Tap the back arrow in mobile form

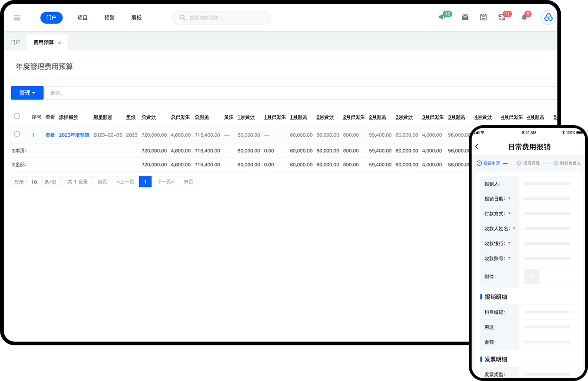click(x=477, y=147)
